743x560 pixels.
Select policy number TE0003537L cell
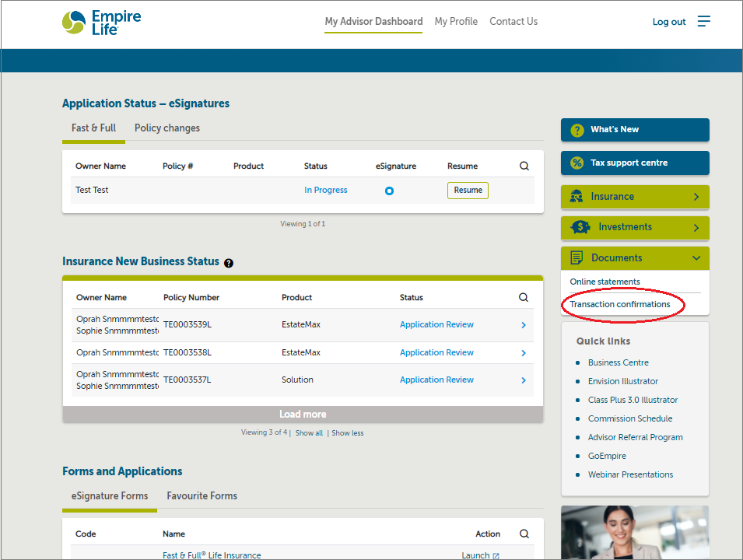tap(188, 380)
